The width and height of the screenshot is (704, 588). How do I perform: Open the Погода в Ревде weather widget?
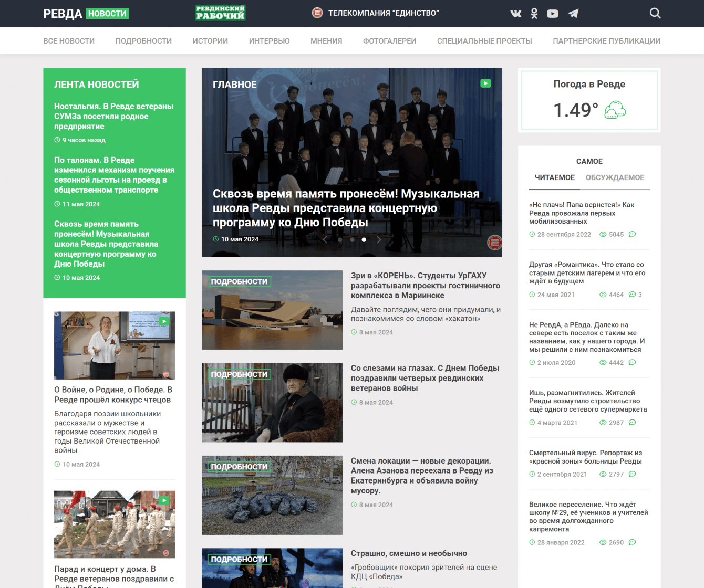tap(589, 100)
